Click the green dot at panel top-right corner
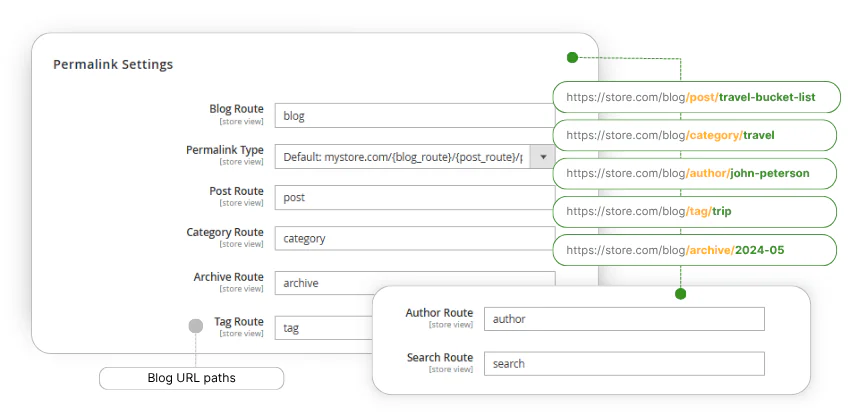 pos(572,58)
